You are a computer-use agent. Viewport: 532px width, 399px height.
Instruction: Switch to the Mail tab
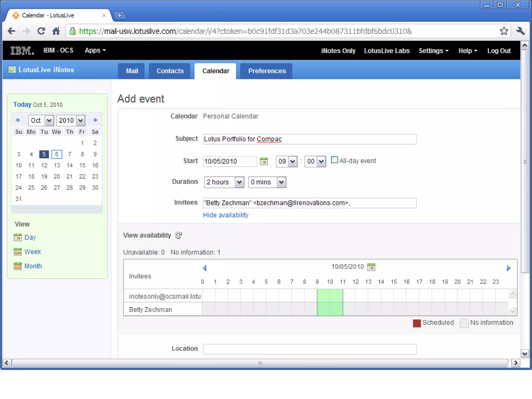tap(132, 71)
